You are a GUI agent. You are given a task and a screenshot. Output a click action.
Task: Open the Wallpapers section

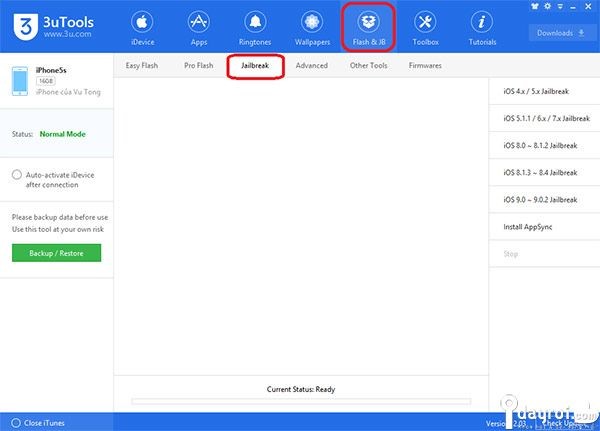(x=311, y=28)
